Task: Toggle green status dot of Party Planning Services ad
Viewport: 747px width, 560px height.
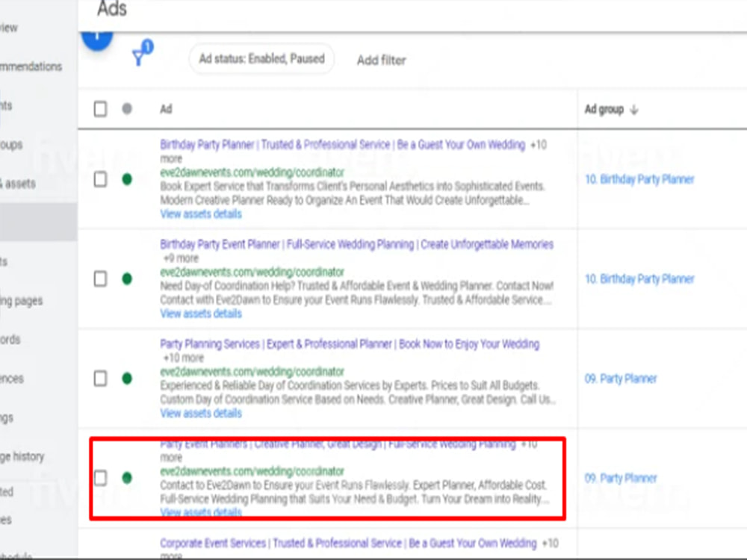Action: 127,378
